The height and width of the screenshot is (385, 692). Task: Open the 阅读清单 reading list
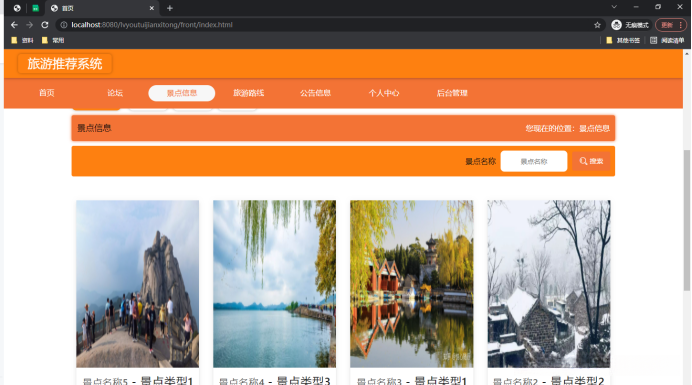667,40
